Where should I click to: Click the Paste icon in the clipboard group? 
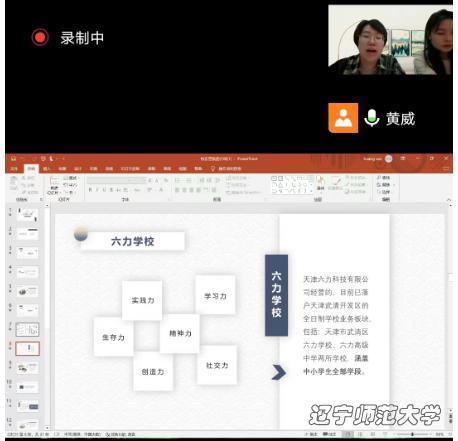tap(14, 184)
